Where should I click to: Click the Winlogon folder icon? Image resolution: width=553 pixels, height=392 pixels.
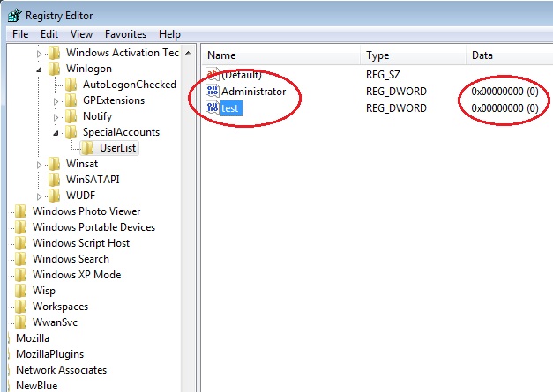pos(55,69)
